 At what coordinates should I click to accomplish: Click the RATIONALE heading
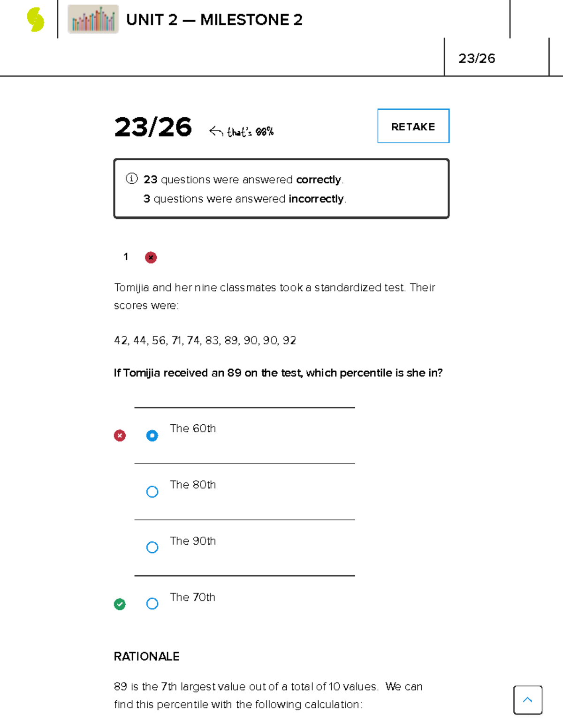pos(146,656)
